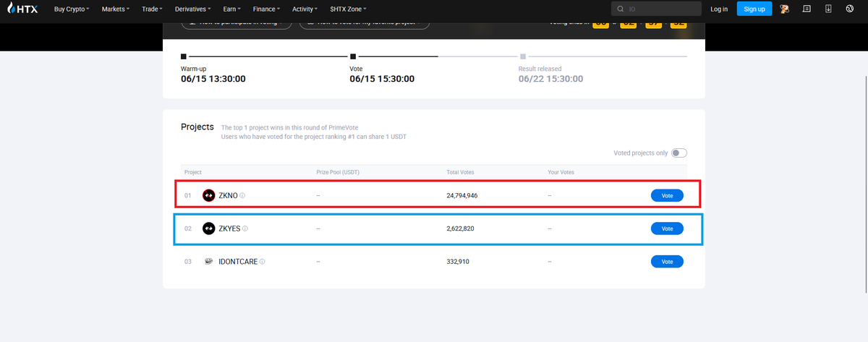Open the language globe icon

(849, 9)
